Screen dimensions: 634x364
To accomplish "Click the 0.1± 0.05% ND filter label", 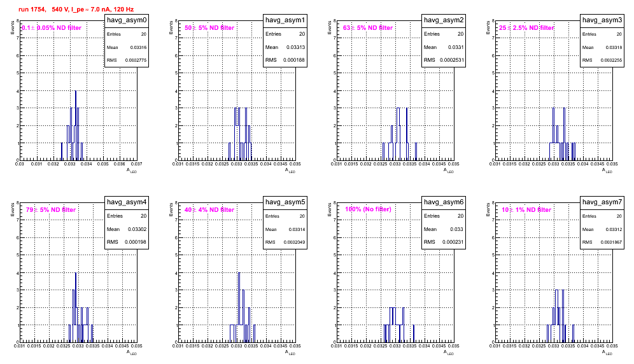I will coord(52,28).
